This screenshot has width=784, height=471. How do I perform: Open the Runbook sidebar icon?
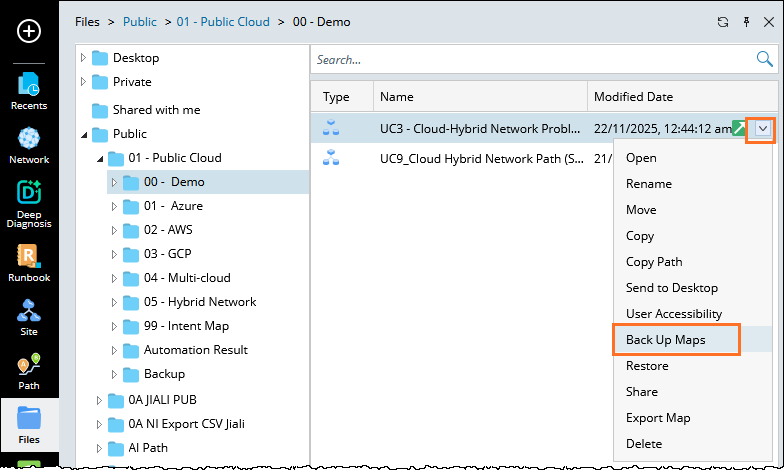tap(29, 262)
